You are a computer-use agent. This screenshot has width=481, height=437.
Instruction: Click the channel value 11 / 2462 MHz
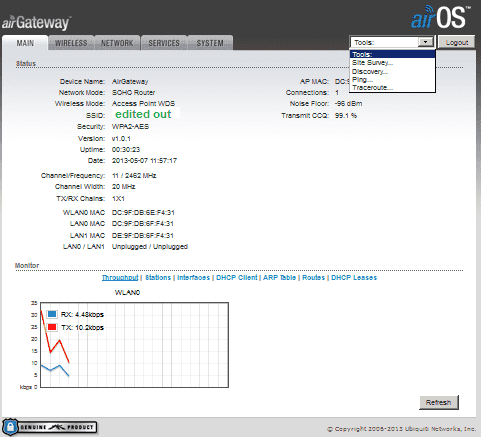134,176
